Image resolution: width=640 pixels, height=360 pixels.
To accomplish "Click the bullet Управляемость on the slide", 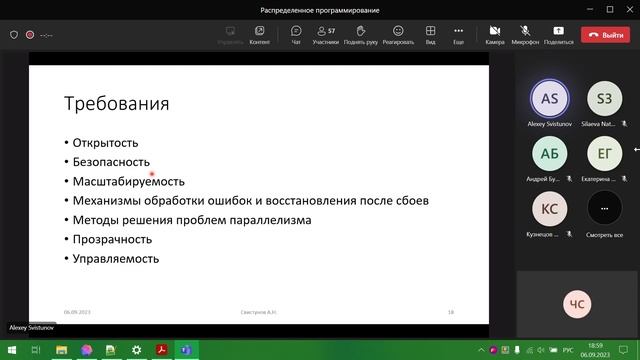I will coord(116,258).
